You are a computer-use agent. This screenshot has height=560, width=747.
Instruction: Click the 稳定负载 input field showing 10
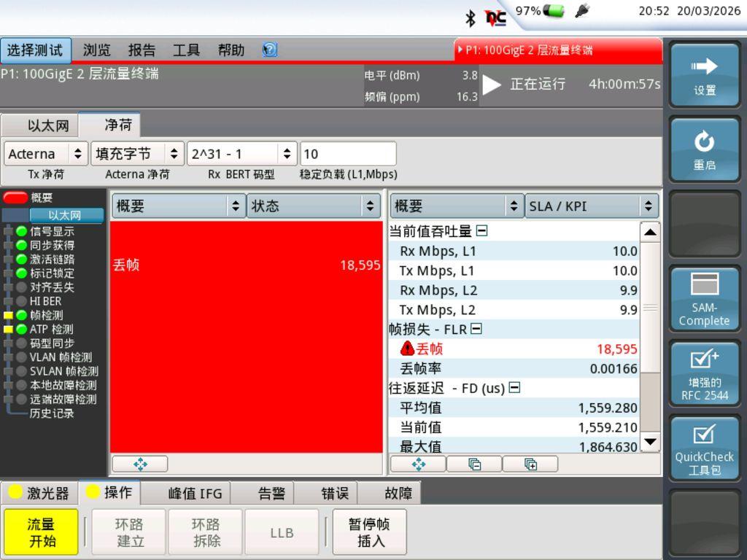pyautogui.click(x=348, y=154)
